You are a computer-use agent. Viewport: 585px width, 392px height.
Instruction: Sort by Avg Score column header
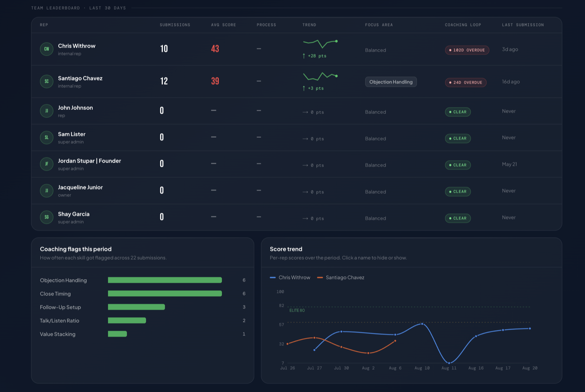pyautogui.click(x=223, y=25)
